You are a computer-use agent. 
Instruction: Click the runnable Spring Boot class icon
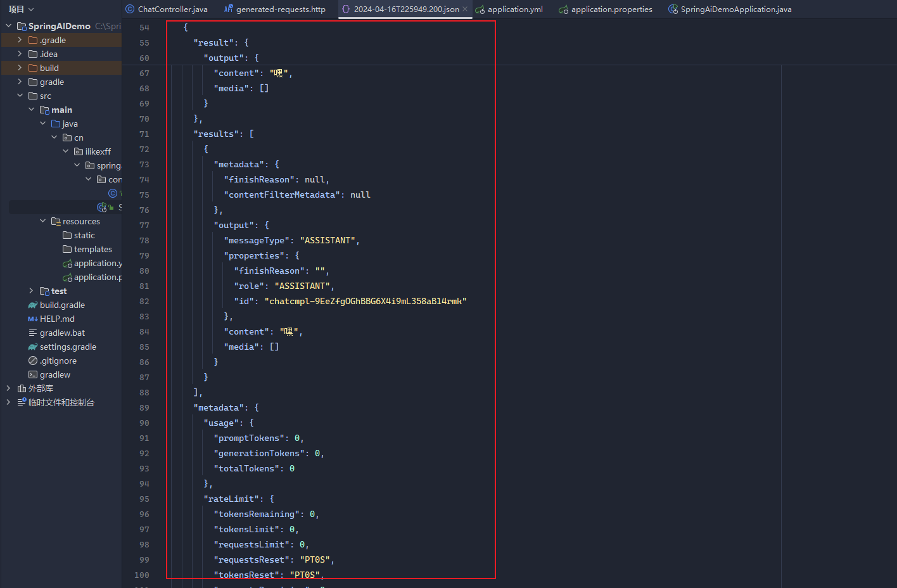click(102, 207)
